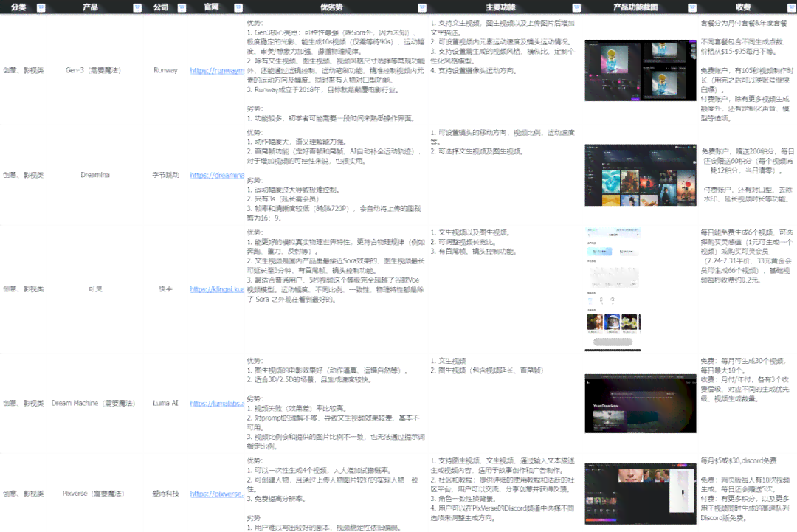Screen dimensions: 797x532
Task: Open the filter icon for the 产品功能截图 column
Action: [691, 7]
